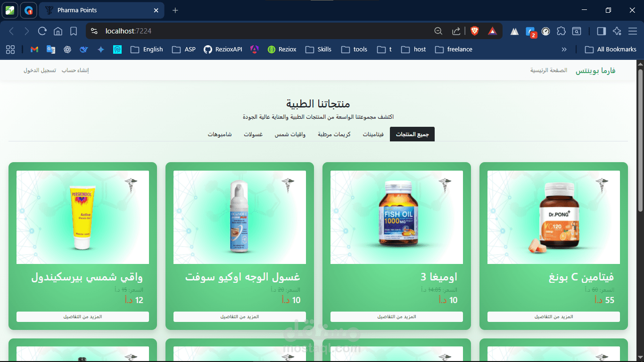Switch to the واقيات شمس category tab
The width and height of the screenshot is (644, 362).
[x=290, y=134]
